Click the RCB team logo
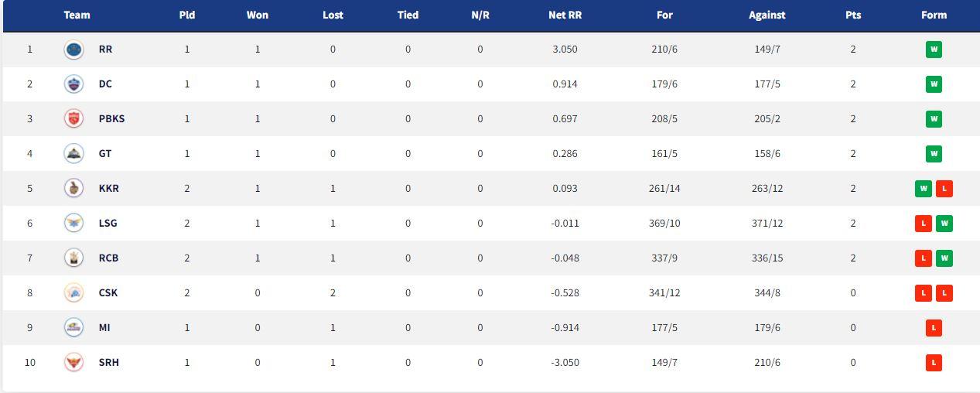 click(x=73, y=258)
